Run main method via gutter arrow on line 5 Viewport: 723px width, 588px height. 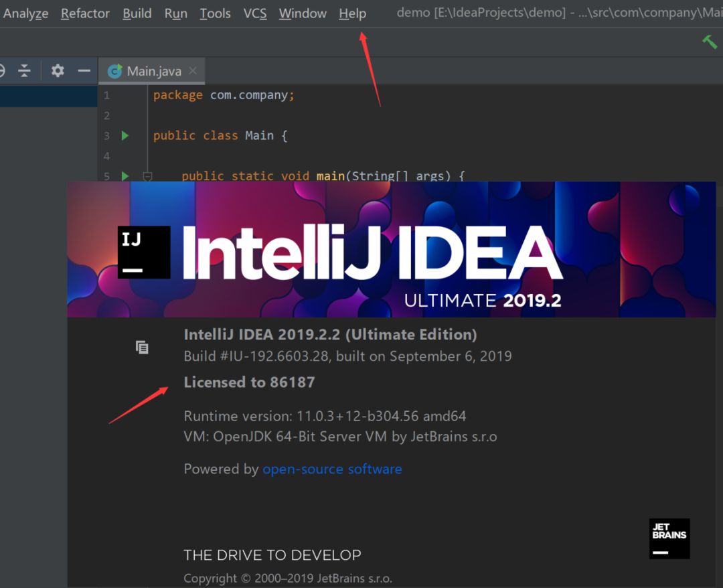point(125,175)
